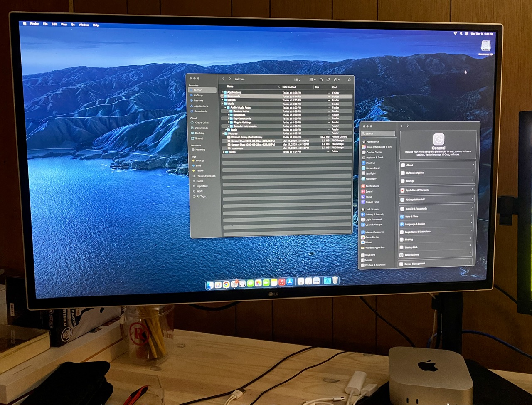The width and height of the screenshot is (532, 405).
Task: Open Wallpaper in Settings sidebar
Action: [x=369, y=179]
